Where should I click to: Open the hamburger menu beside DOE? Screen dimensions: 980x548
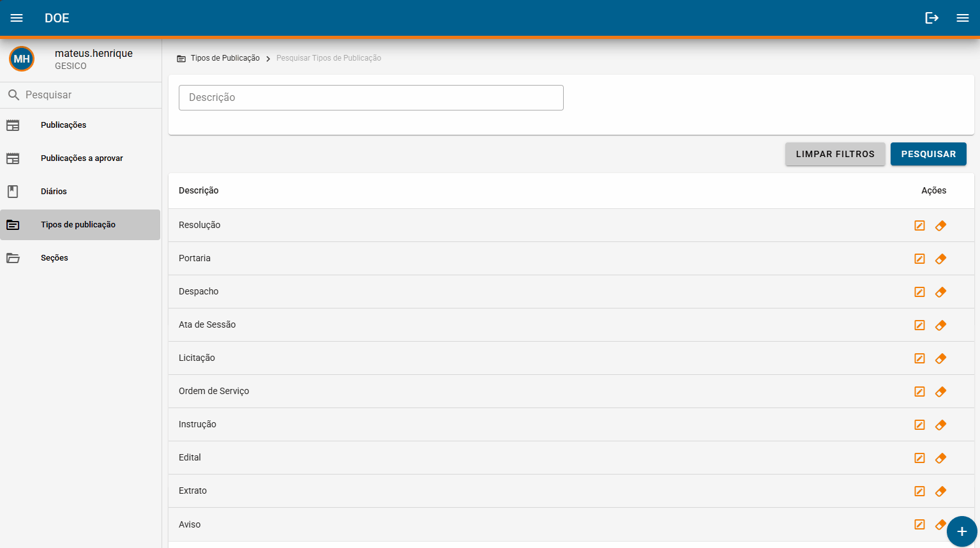click(x=17, y=18)
